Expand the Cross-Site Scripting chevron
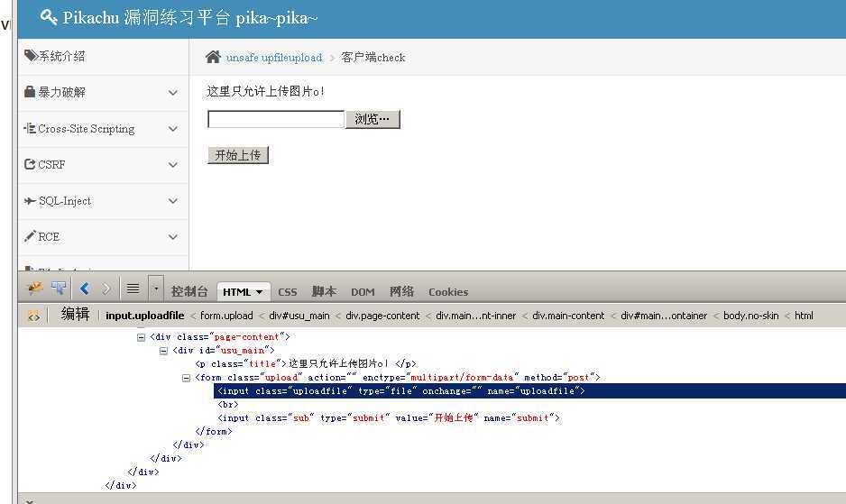Screen dimensions: 846x504 click(x=172, y=129)
